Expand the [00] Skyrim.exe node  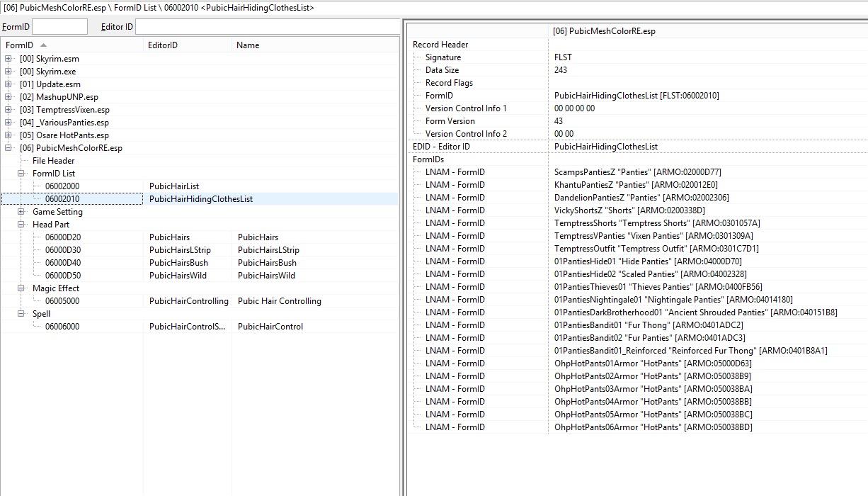coord(8,72)
